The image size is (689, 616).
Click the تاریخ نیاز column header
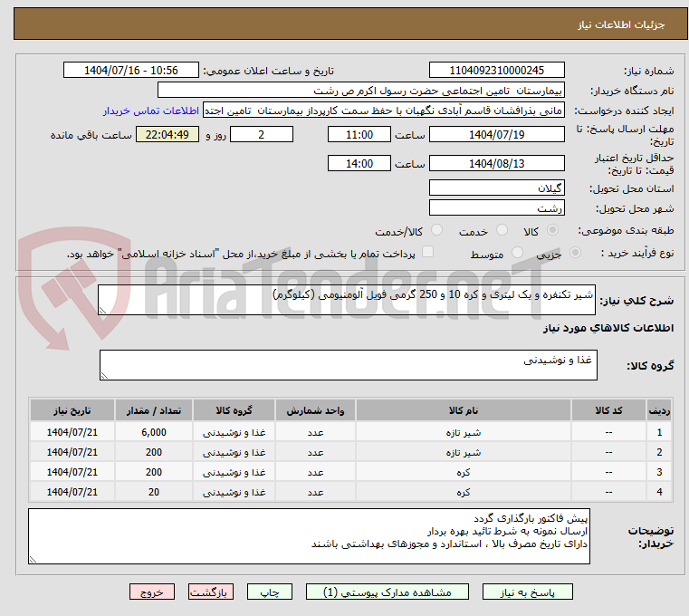point(72,410)
